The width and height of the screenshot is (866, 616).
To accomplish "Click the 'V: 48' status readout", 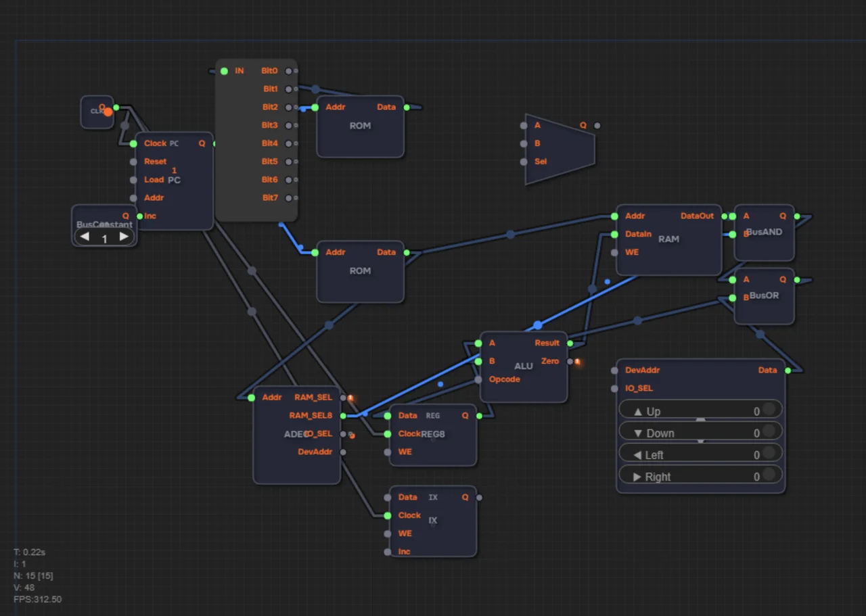I will (x=24, y=588).
